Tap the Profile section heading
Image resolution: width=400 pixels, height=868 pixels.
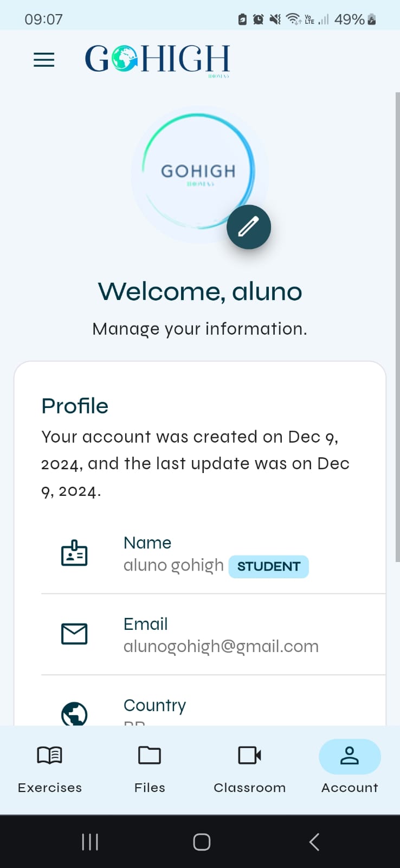(75, 406)
